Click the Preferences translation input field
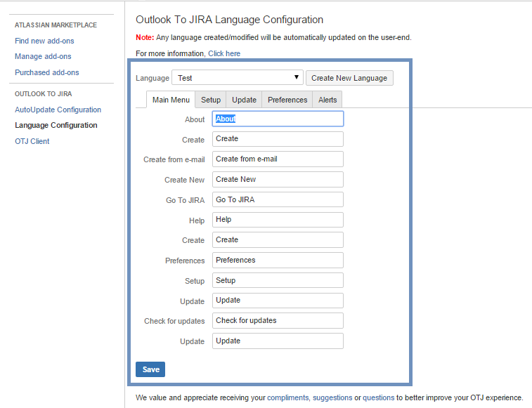The height and width of the screenshot is (408, 532). (x=278, y=260)
